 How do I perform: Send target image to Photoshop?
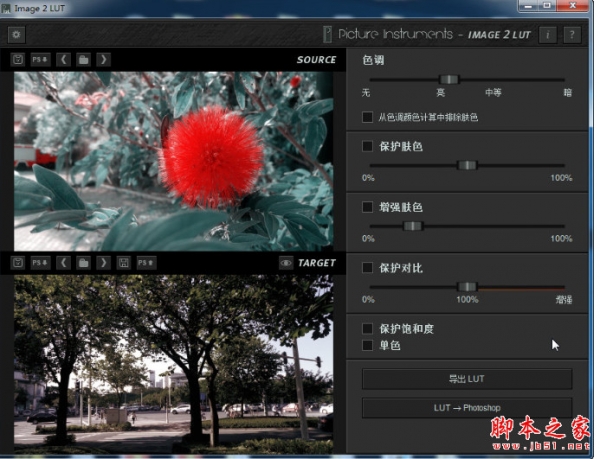pyautogui.click(x=145, y=263)
